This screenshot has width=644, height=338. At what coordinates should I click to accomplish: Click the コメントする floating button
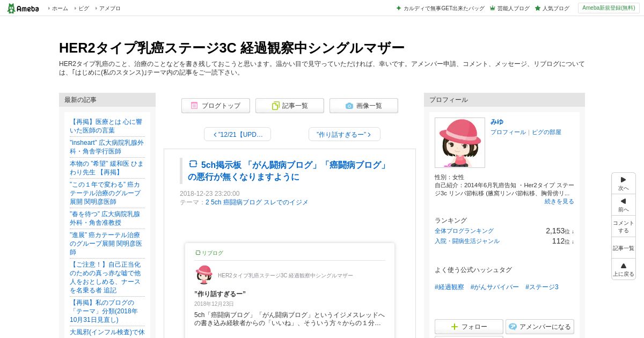pyautogui.click(x=624, y=226)
